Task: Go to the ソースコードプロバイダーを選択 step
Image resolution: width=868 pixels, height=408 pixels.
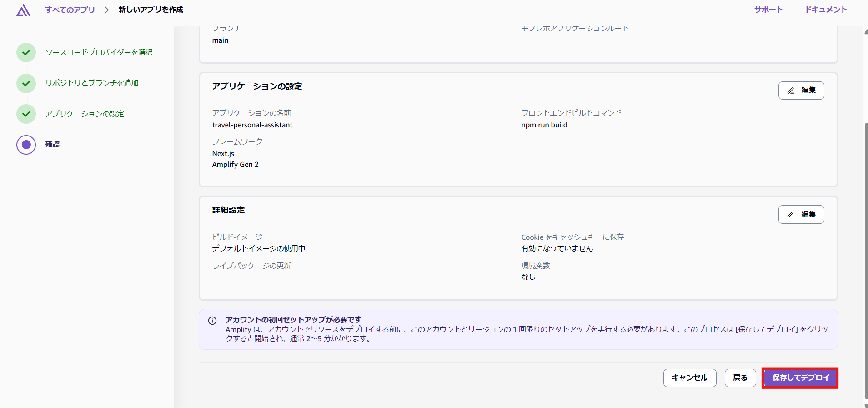Action: tap(99, 52)
